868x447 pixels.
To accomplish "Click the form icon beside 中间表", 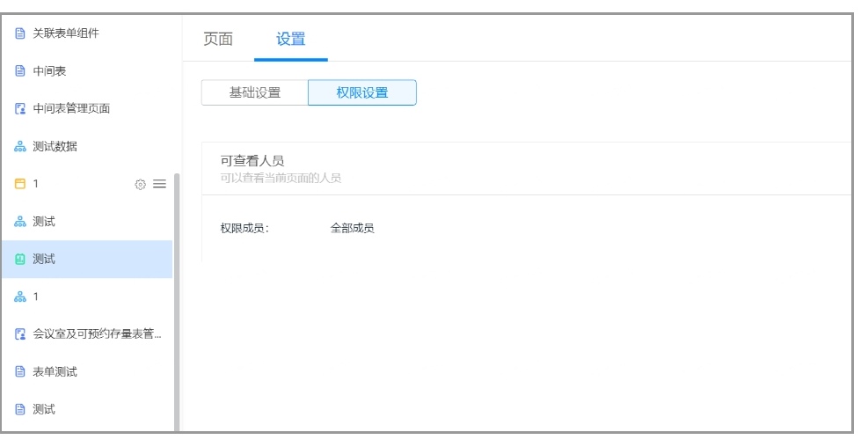I will [x=20, y=71].
